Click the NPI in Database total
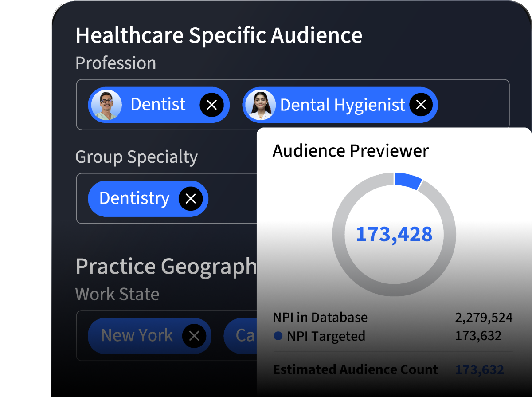Image resolution: width=532 pixels, height=397 pixels. pyautogui.click(x=483, y=317)
